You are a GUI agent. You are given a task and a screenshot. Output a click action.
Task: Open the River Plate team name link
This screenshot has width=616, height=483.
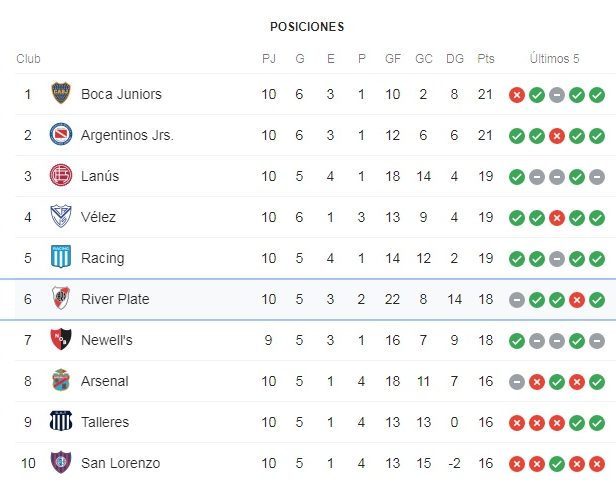(x=115, y=299)
